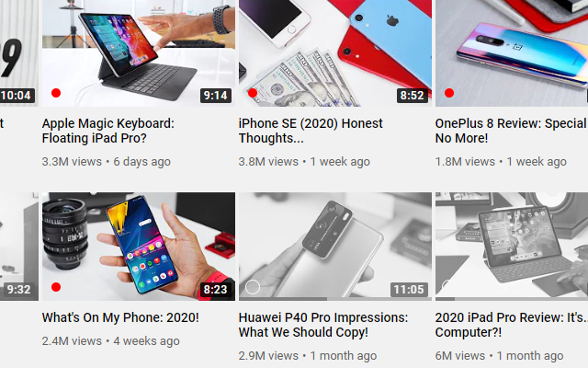Click red dot on iPhone SE thumbnail
Screen dimensions: 588x368
253,93
